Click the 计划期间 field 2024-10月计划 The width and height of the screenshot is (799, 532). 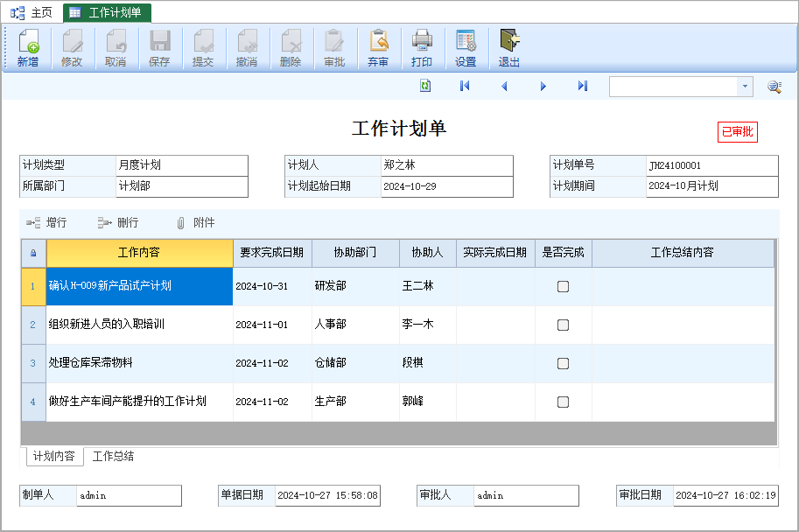coord(712,186)
